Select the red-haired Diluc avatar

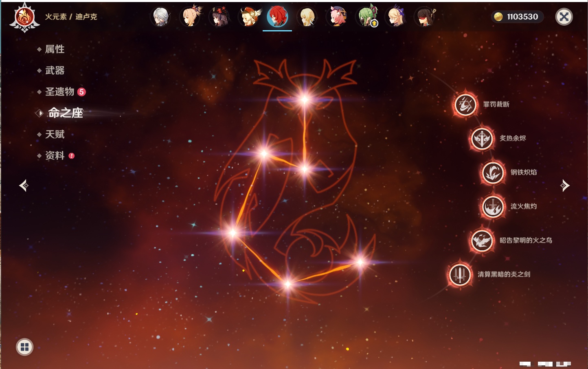277,17
